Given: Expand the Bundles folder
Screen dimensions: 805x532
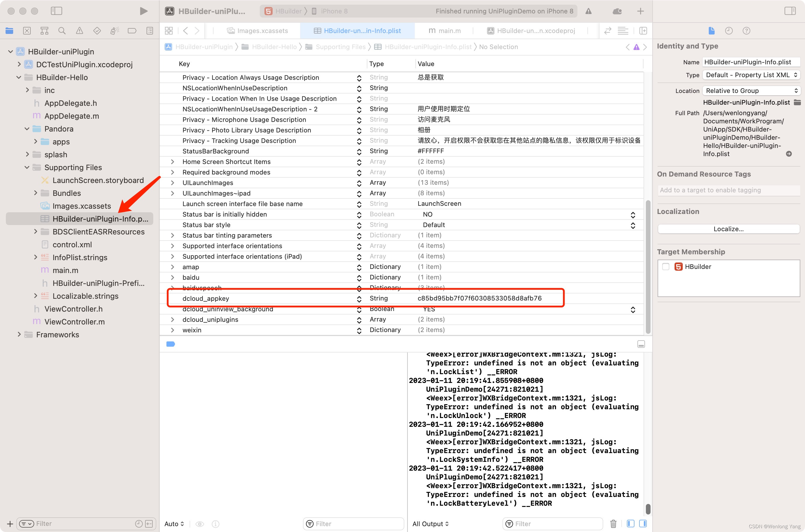Looking at the screenshot, I should 36,193.
